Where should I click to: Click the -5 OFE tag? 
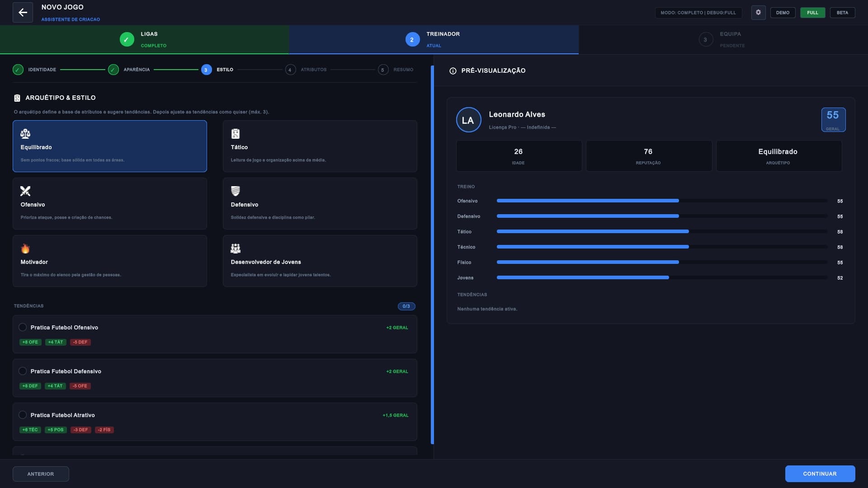[x=80, y=386]
